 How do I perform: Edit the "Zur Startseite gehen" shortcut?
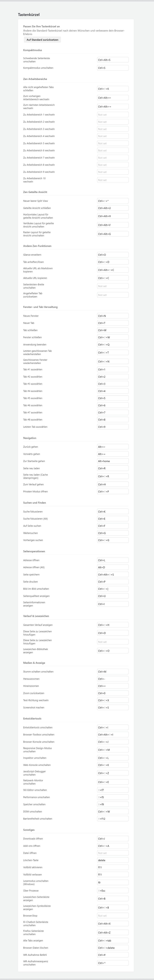click(x=113, y=461)
